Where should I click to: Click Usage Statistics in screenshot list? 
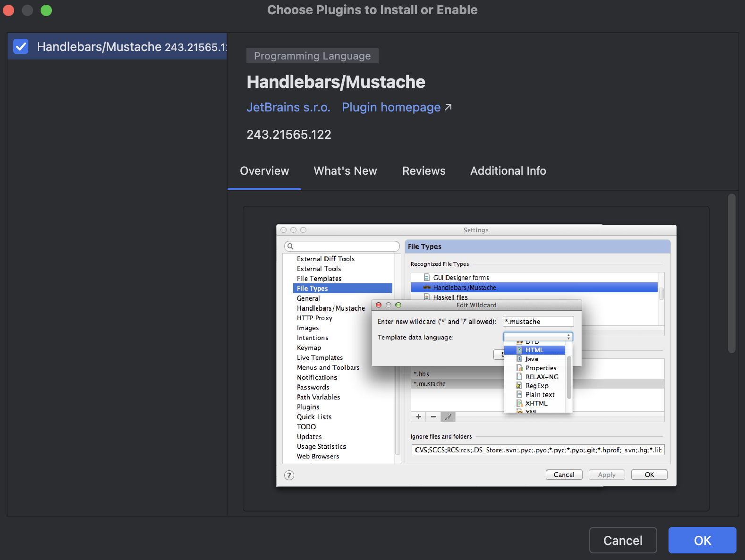(322, 447)
